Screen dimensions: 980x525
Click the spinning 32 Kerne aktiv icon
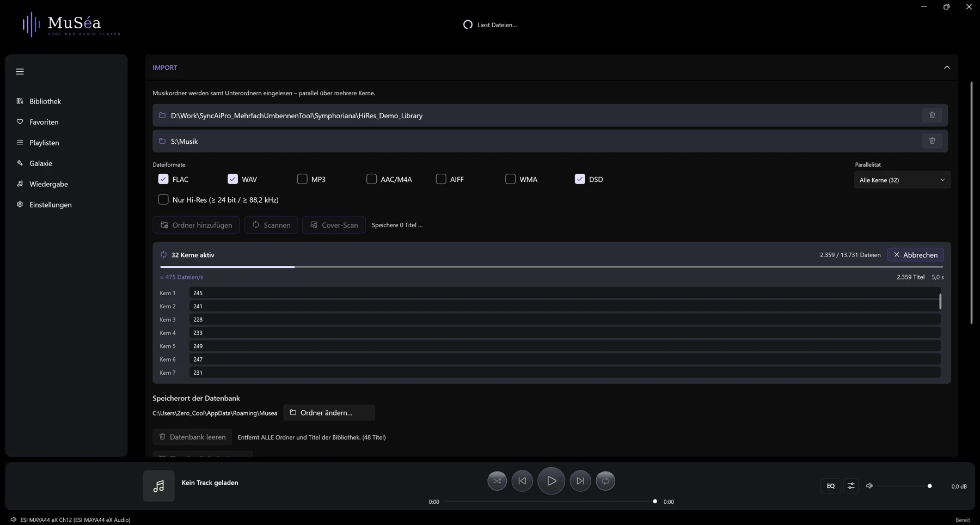[163, 255]
